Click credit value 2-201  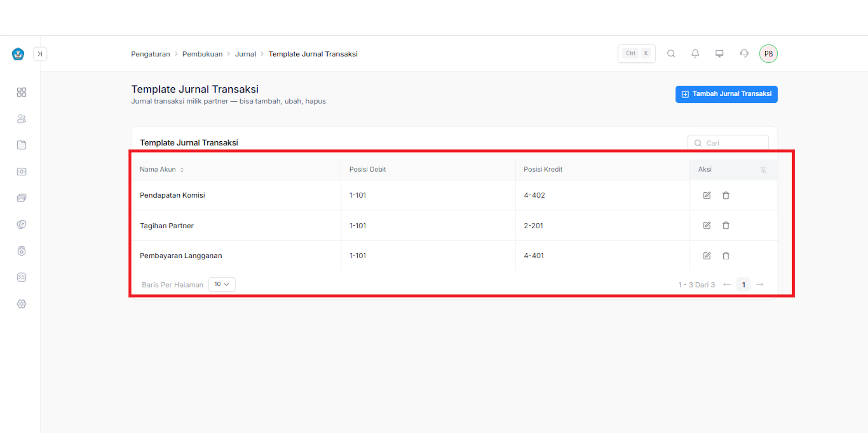point(533,226)
